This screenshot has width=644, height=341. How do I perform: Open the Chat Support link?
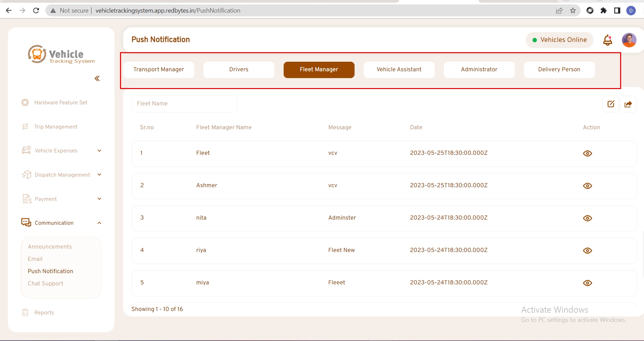pos(46,284)
